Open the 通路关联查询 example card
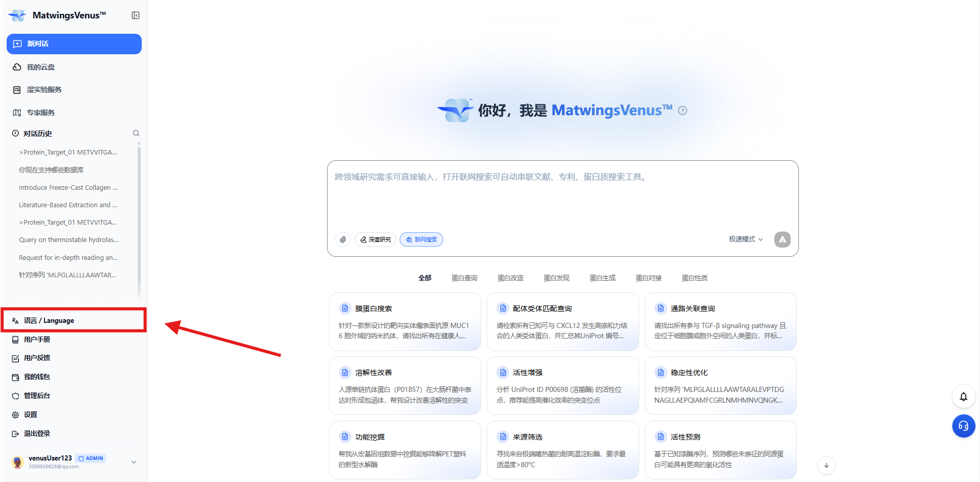 point(721,321)
